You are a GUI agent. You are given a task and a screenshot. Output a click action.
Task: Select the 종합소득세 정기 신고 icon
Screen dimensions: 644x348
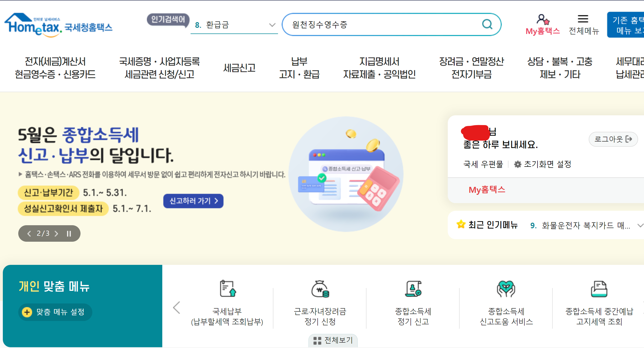pyautogui.click(x=413, y=289)
